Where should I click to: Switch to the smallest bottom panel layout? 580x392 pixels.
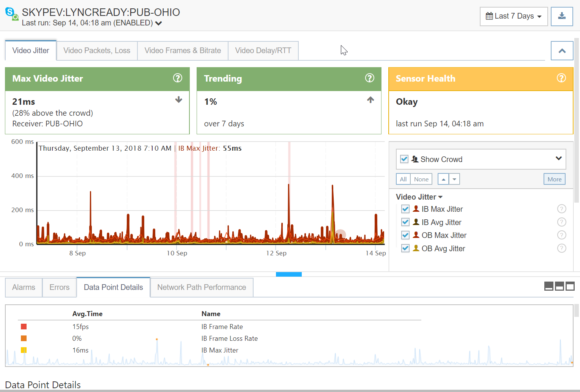tap(549, 286)
